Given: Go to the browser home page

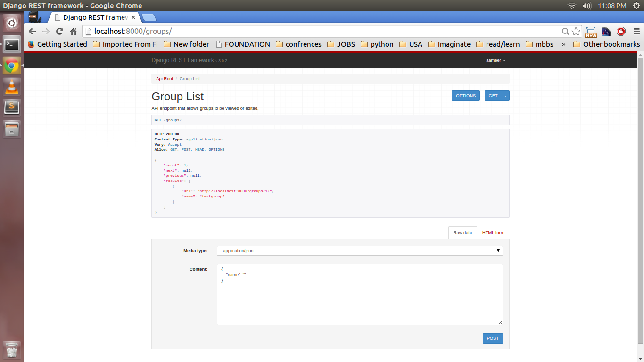Looking at the screenshot, I should pos(73,31).
